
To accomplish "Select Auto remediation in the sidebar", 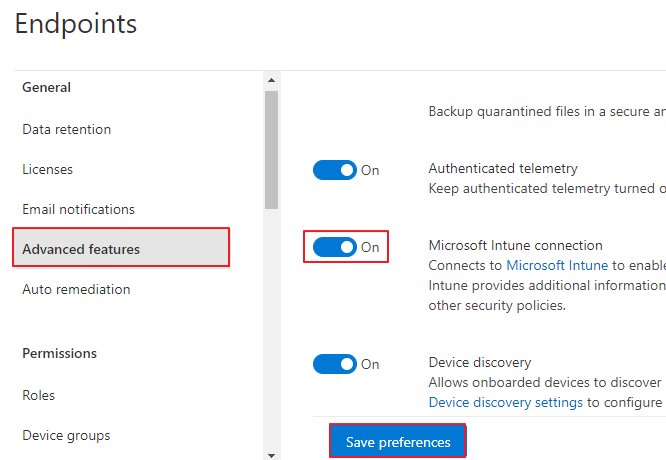I will [x=76, y=289].
